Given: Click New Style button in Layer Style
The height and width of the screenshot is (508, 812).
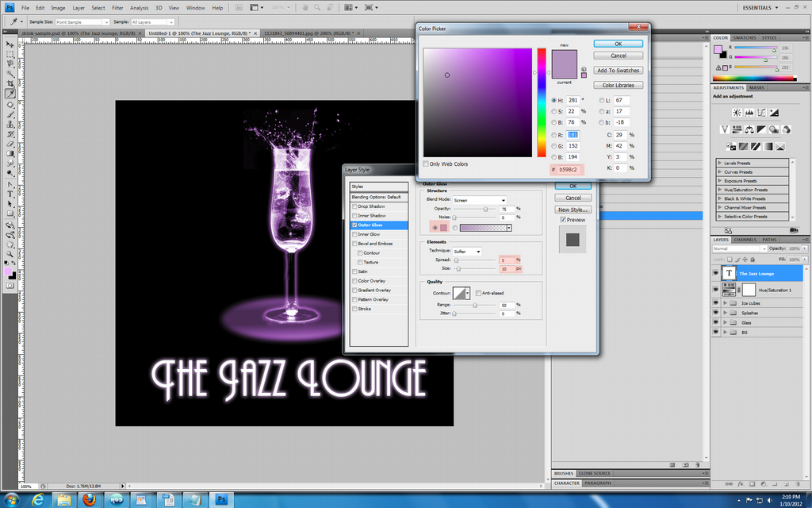Looking at the screenshot, I should [573, 210].
